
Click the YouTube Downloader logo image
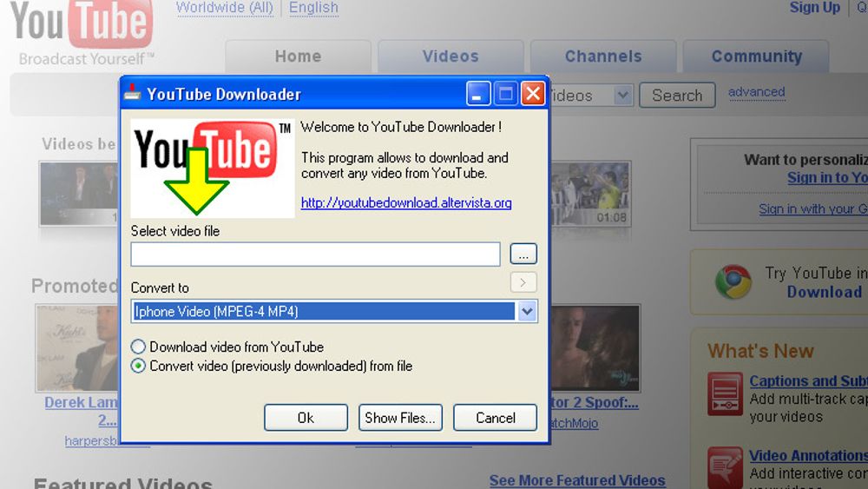tap(213, 168)
